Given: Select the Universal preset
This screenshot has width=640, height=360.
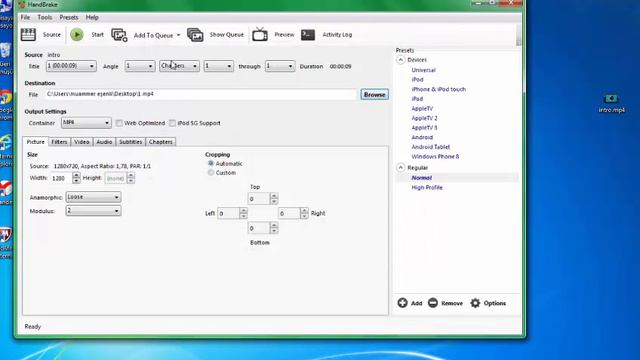Looking at the screenshot, I should click(x=423, y=70).
